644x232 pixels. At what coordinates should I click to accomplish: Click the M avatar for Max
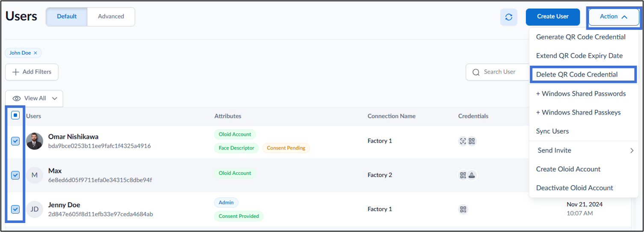(35, 175)
